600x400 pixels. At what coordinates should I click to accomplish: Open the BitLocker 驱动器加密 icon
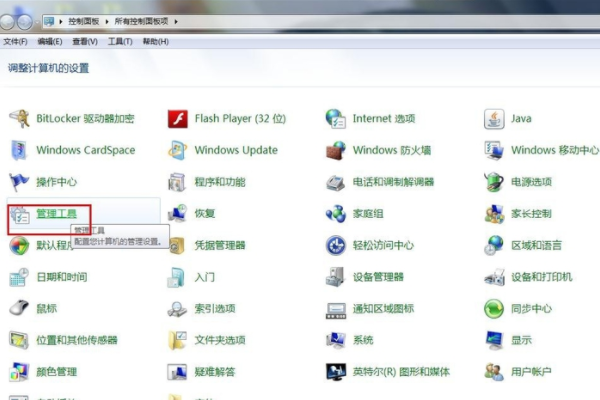[x=19, y=118]
